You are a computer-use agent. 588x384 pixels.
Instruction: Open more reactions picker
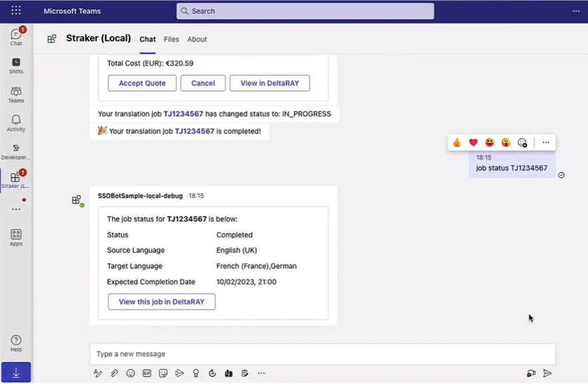tap(523, 143)
